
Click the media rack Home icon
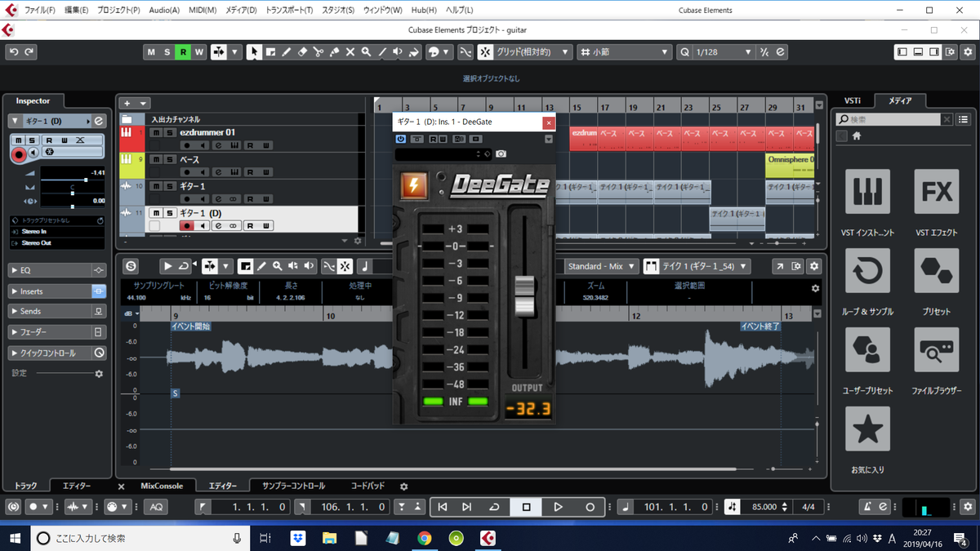[857, 136]
